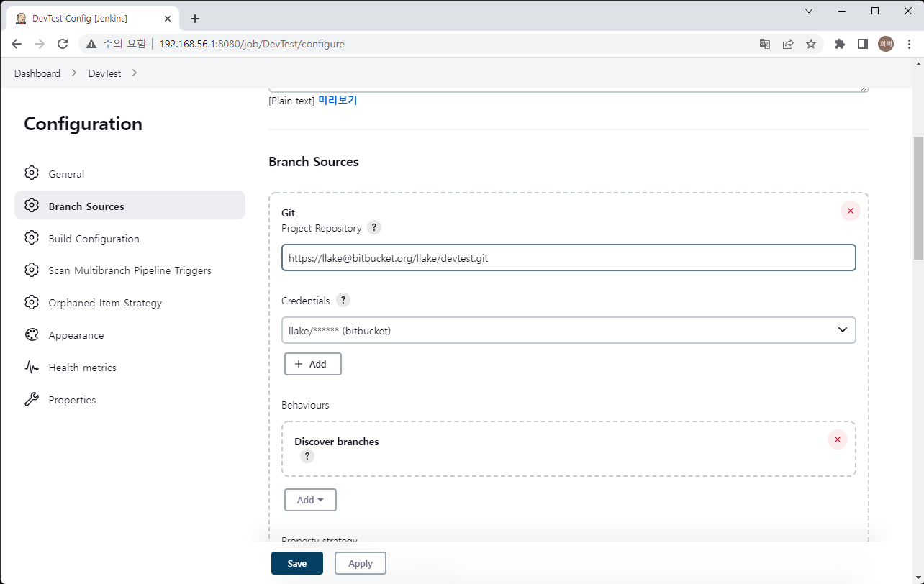Click the browser address bar URL
924x584 pixels.
[x=252, y=44]
